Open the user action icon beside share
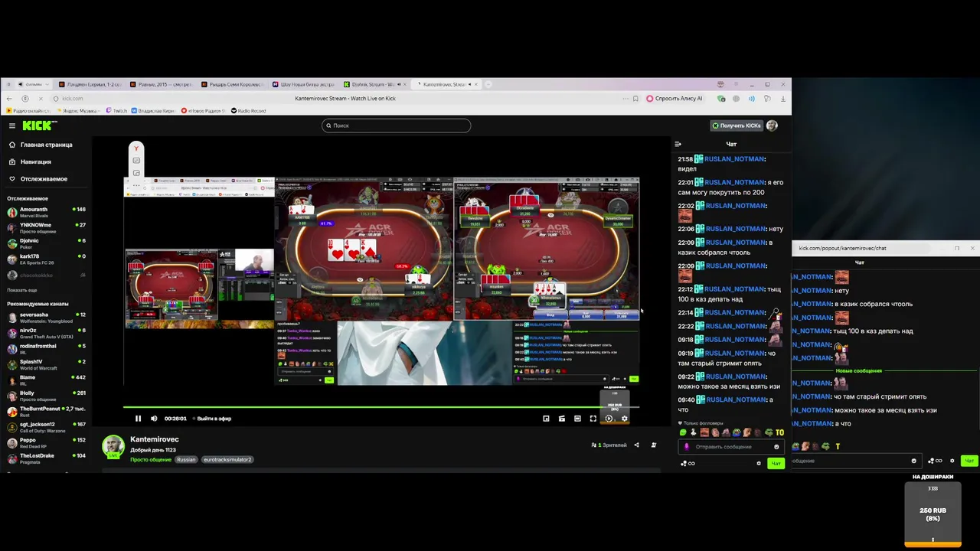This screenshot has width=980, height=551. 653,445
